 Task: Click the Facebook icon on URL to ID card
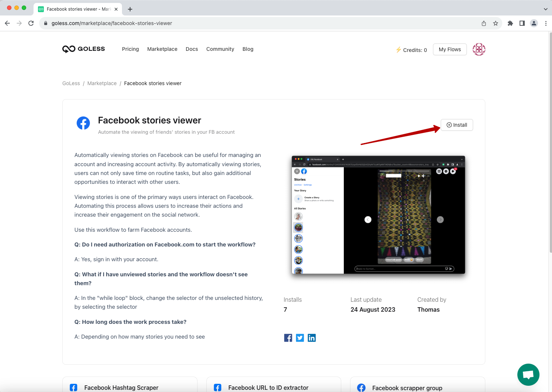[x=218, y=388]
